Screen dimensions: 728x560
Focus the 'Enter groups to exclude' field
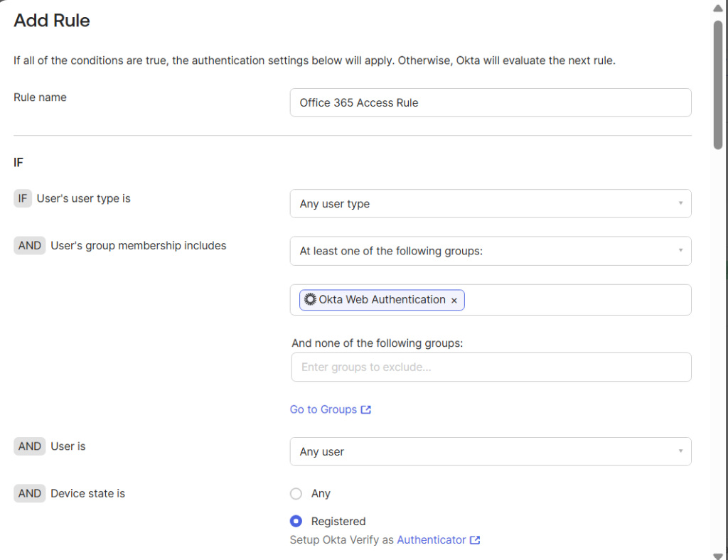click(491, 367)
